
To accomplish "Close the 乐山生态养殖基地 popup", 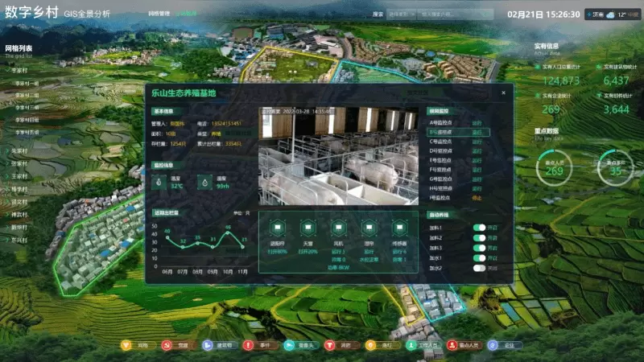I will pos(504,93).
